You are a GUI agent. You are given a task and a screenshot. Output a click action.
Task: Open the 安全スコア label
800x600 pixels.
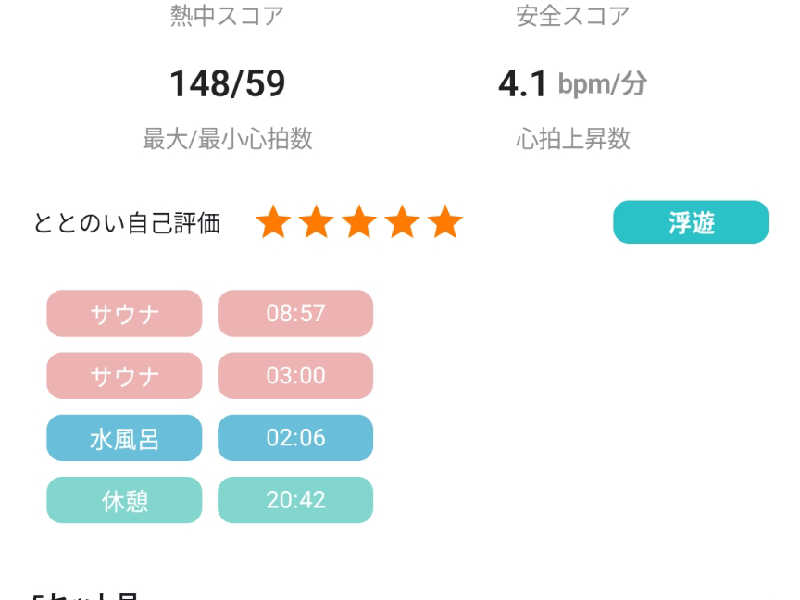[573, 16]
